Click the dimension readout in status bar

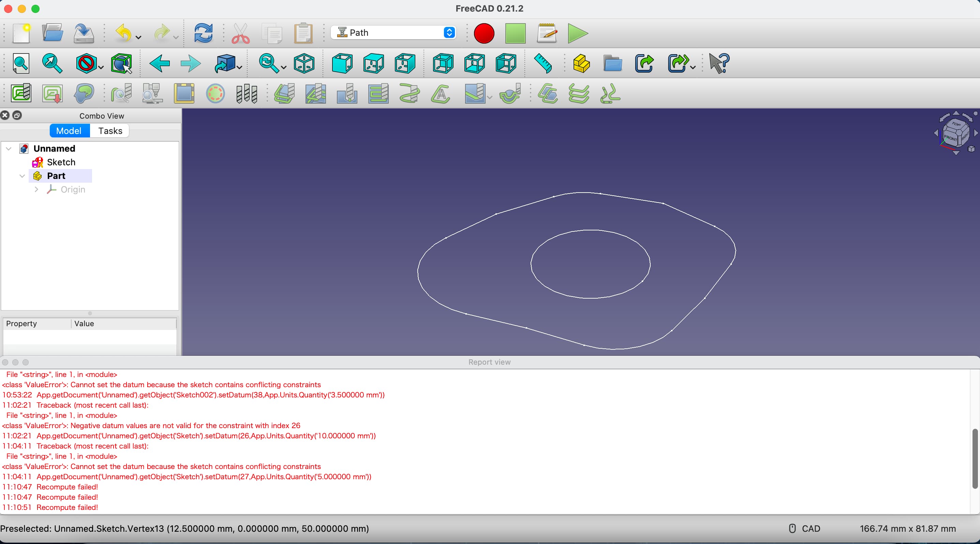[908, 529]
